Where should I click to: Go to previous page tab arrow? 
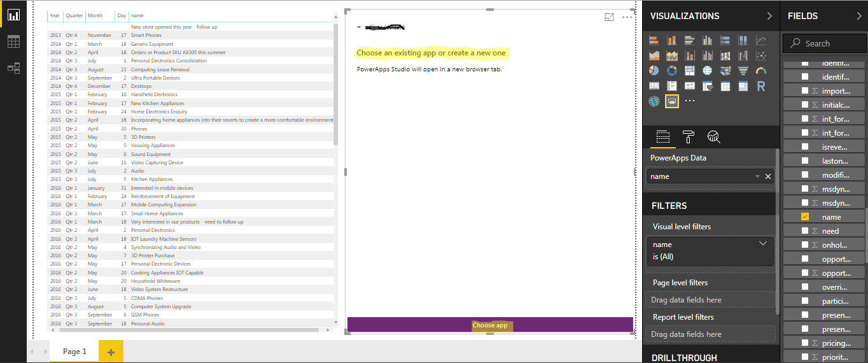[32, 352]
